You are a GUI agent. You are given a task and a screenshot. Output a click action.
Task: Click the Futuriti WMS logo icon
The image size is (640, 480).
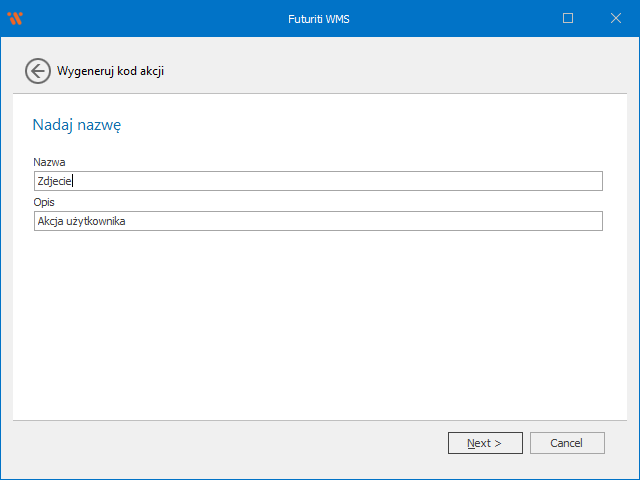[15, 18]
